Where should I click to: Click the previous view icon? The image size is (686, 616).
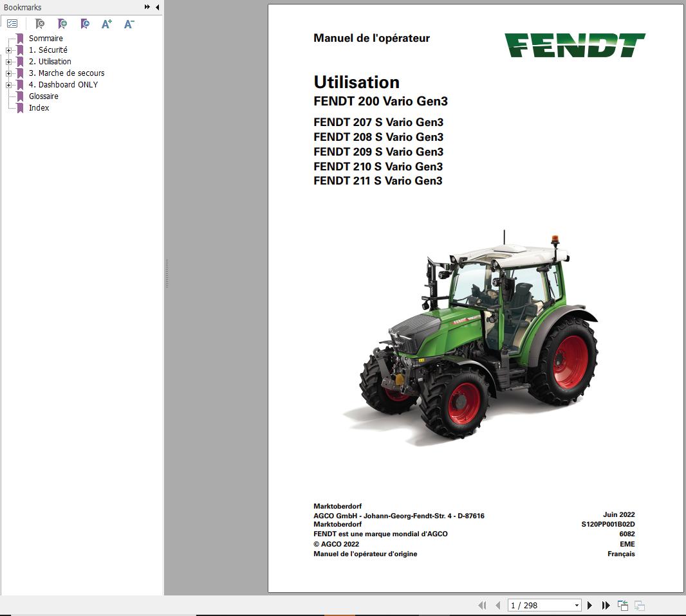[x=622, y=605]
